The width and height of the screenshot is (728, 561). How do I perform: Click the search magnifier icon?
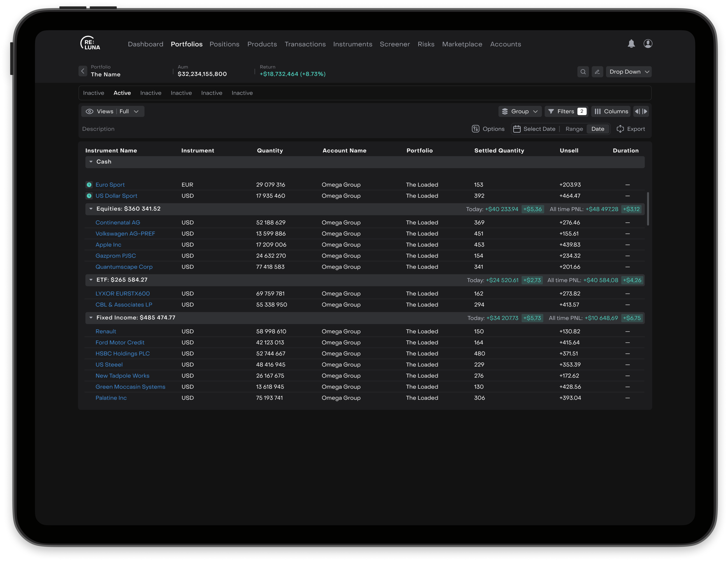click(x=583, y=72)
